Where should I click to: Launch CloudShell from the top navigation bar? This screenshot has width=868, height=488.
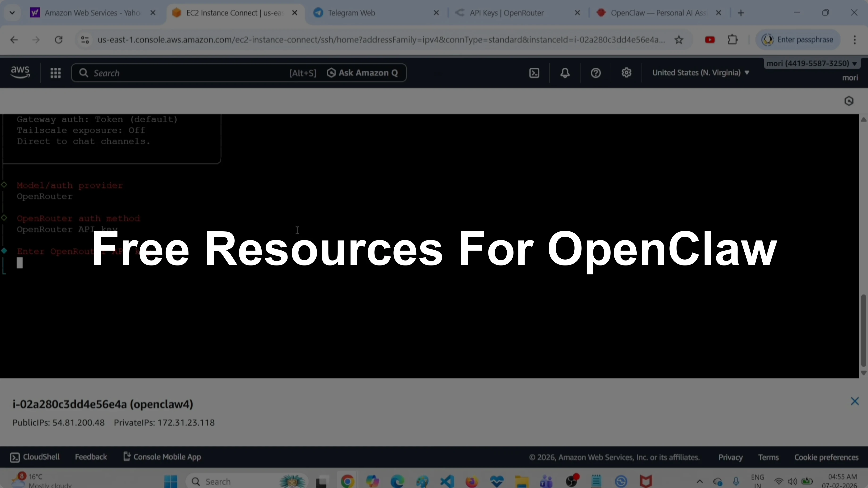(x=534, y=72)
